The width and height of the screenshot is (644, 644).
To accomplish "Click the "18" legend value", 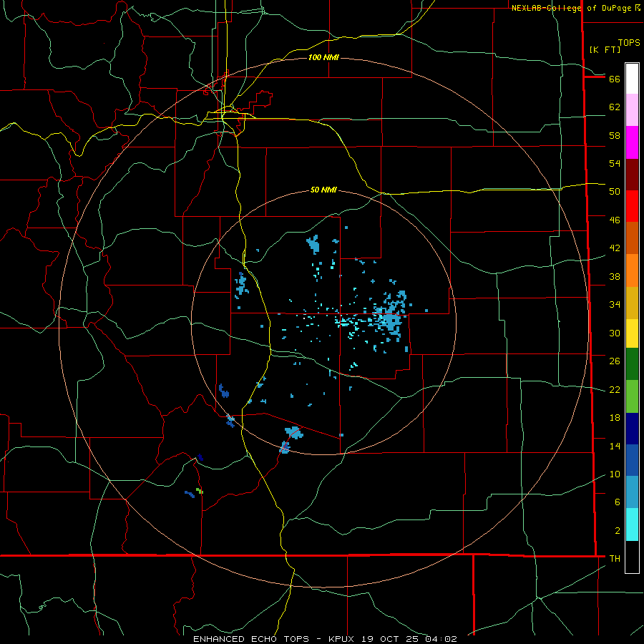I will (615, 418).
